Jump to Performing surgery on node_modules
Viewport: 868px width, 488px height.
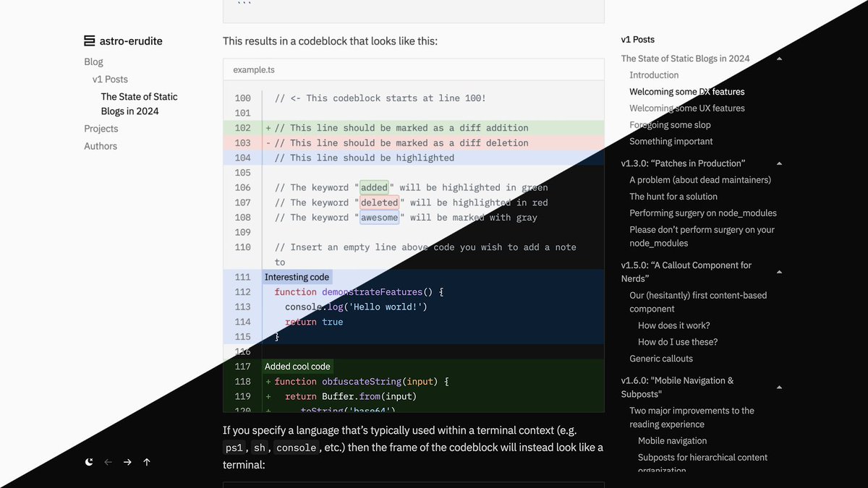(x=703, y=213)
